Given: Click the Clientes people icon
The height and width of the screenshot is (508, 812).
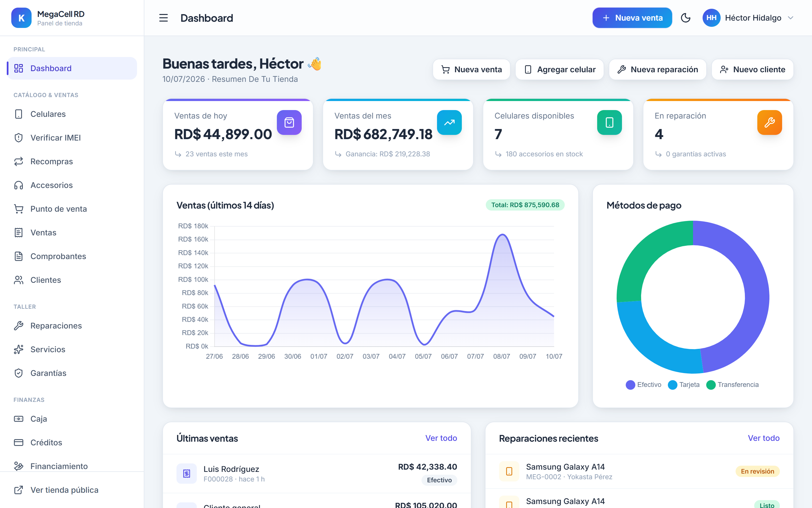Looking at the screenshot, I should (x=19, y=280).
